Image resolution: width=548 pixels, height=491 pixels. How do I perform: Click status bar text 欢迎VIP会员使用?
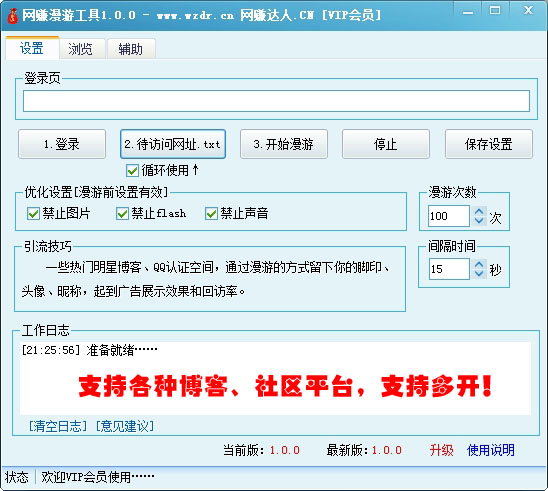98,477
